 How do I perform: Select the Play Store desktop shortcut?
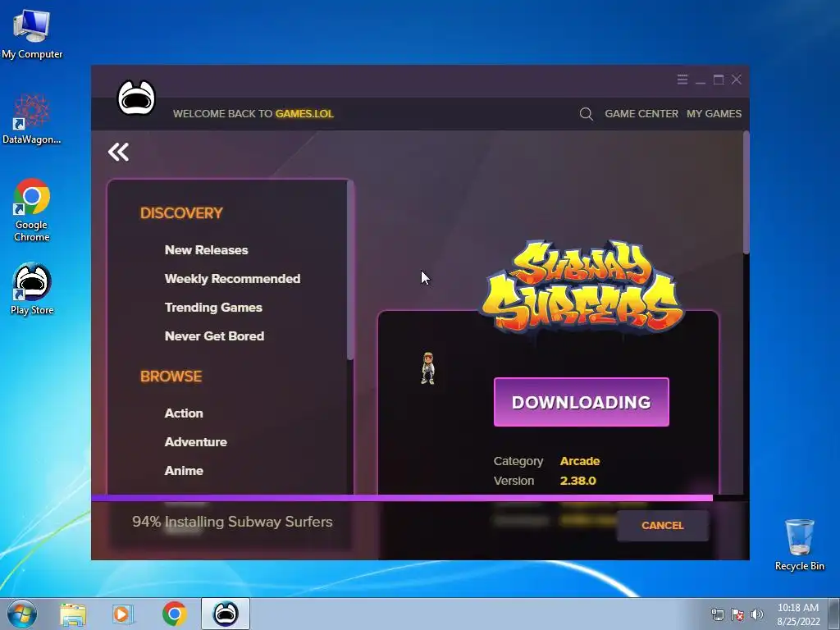point(32,289)
